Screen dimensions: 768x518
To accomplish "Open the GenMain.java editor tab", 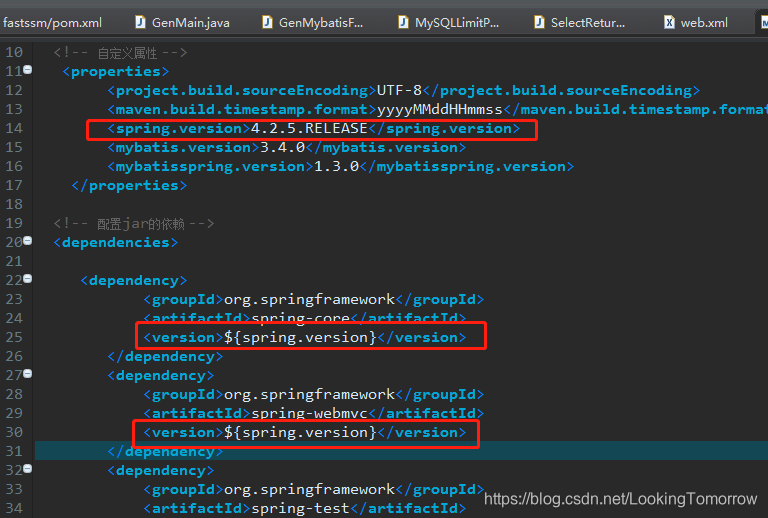I will tap(182, 23).
